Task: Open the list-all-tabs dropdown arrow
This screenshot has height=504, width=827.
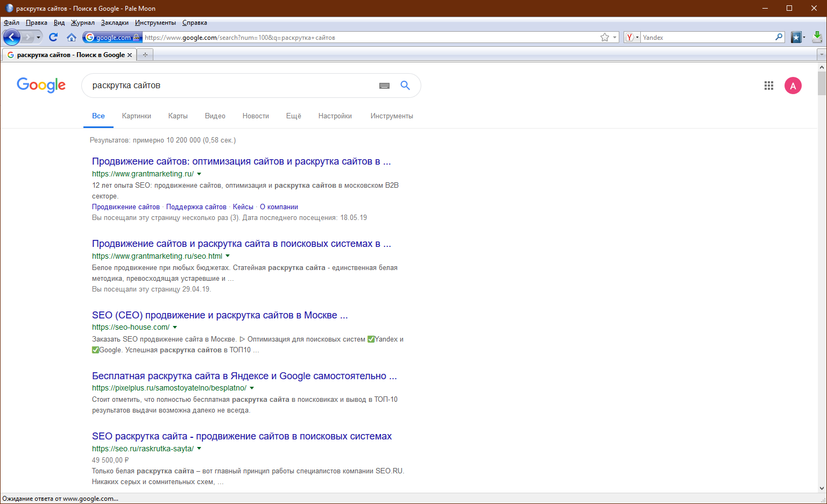Action: (822, 55)
